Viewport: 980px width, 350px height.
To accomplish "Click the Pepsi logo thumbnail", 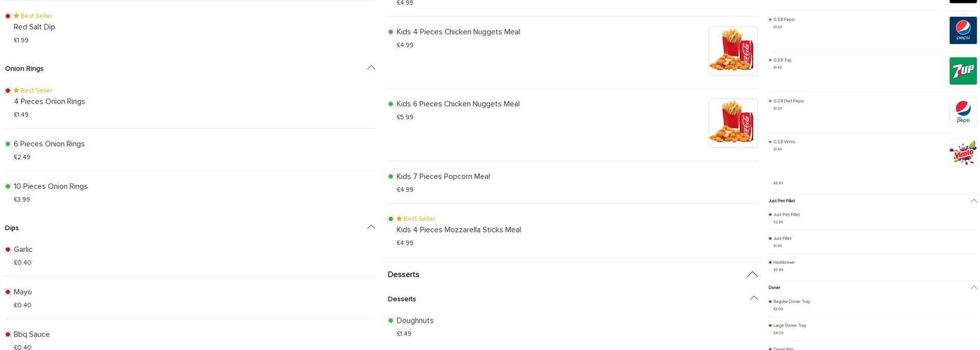I will coord(962,30).
